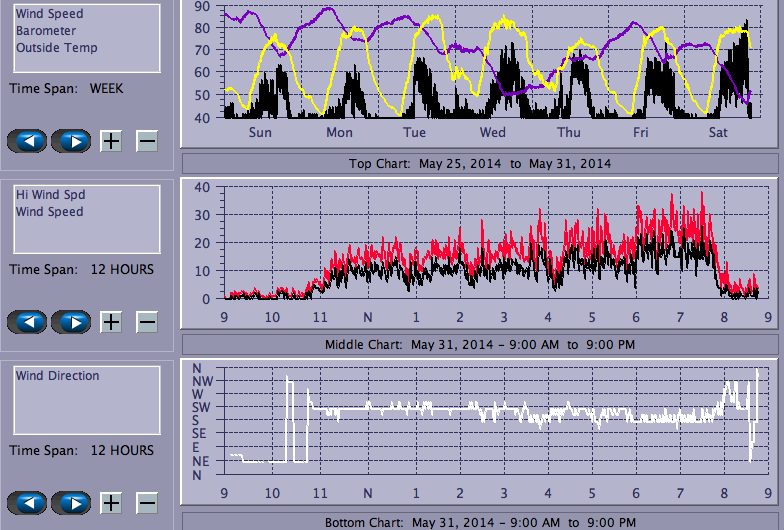Click the top chart forward arrow button
This screenshot has width=784, height=530.
point(71,140)
